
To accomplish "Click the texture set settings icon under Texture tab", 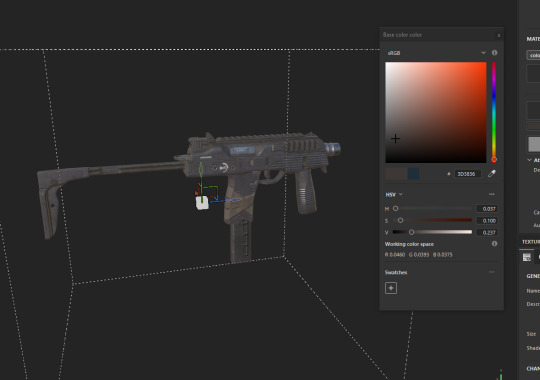I will point(527,257).
